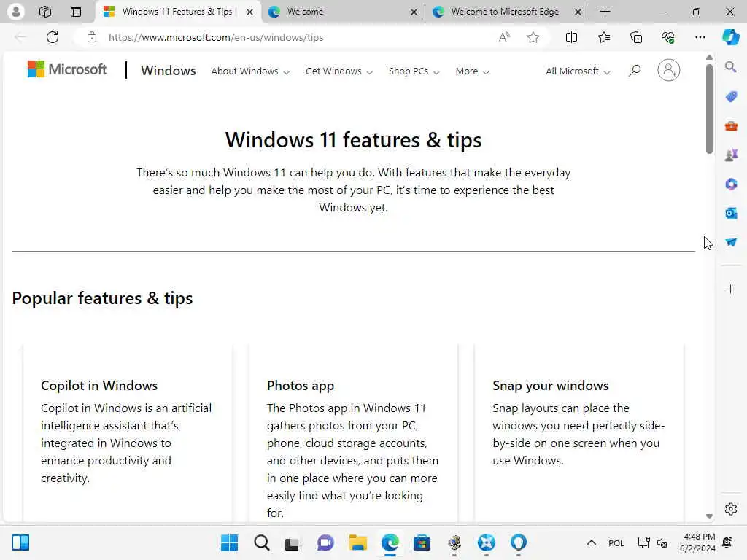Close the Welcome to Microsoft Edge tab
Viewport: 747px width, 560px height.
[578, 12]
